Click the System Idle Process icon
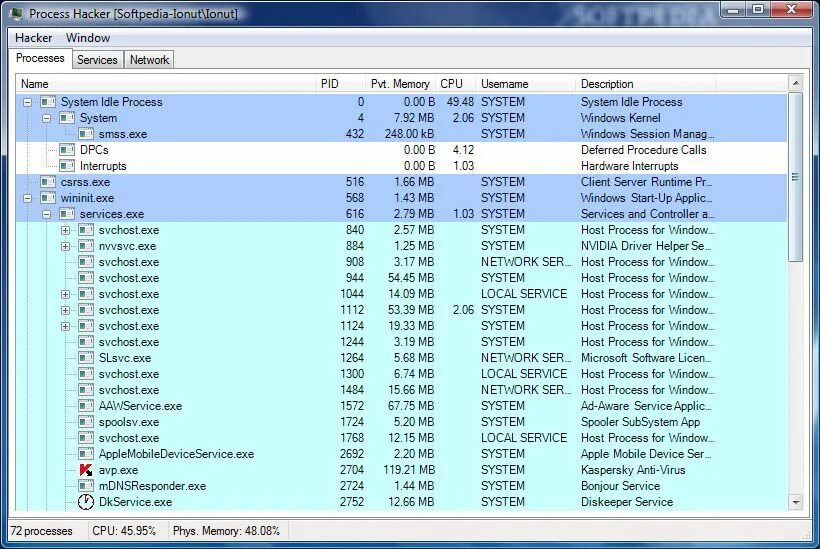The height and width of the screenshot is (549, 820). click(48, 102)
